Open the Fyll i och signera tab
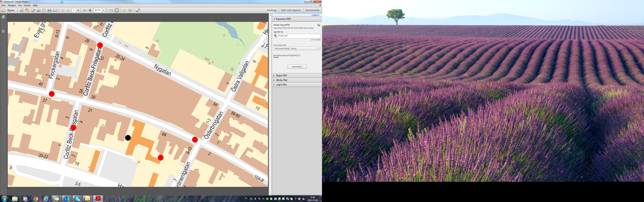Viewport: 644px width, 202px height. click(x=291, y=10)
